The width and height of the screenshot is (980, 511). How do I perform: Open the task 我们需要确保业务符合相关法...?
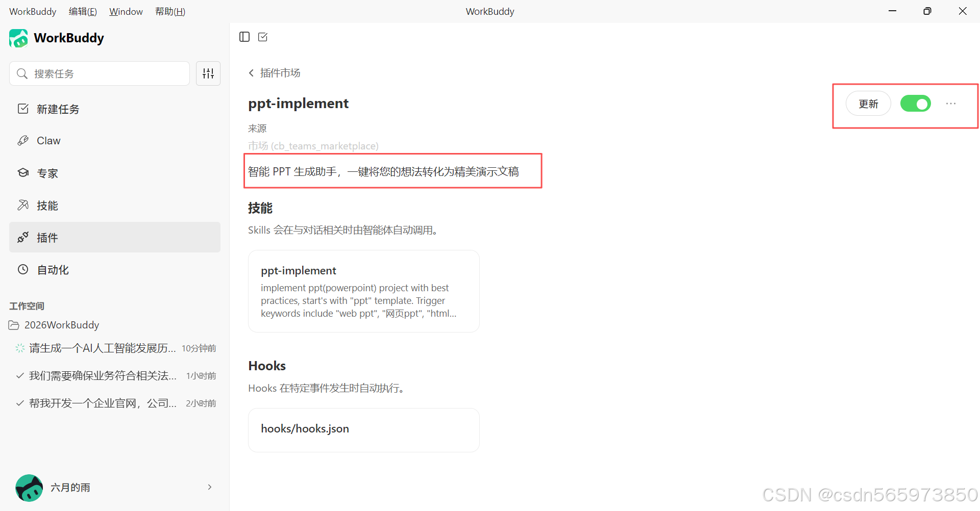(x=115, y=376)
